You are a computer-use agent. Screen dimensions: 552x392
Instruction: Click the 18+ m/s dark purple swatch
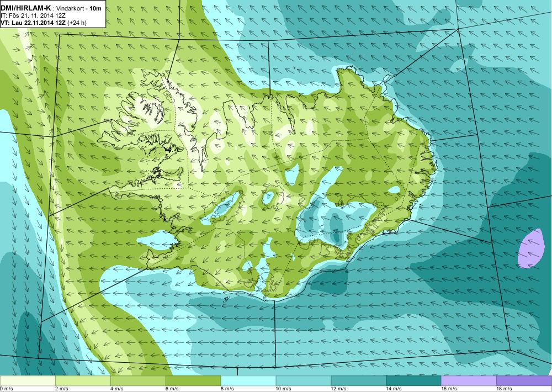coord(524,380)
